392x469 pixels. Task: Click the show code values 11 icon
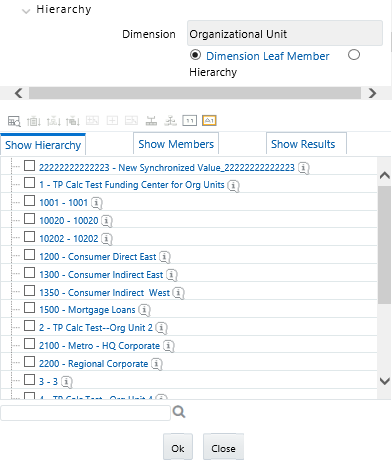click(190, 120)
